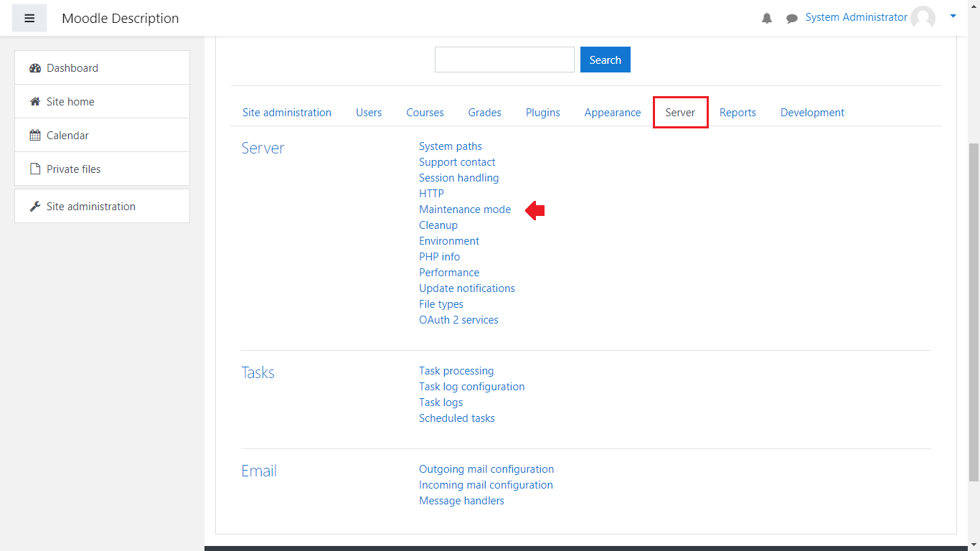980x551 pixels.
Task: Select the Reports tab
Action: (x=738, y=113)
